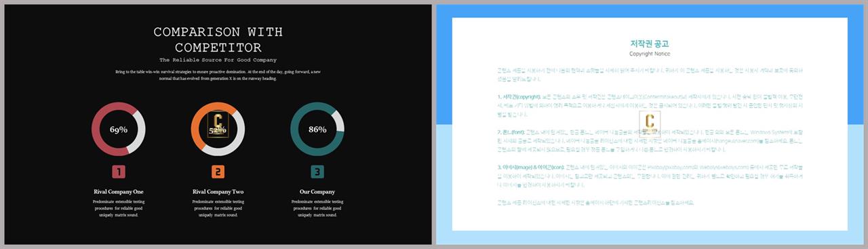Click the 86% label inside teal donut
Image resolution: width=868 pixels, height=249 pixels.
point(317,130)
